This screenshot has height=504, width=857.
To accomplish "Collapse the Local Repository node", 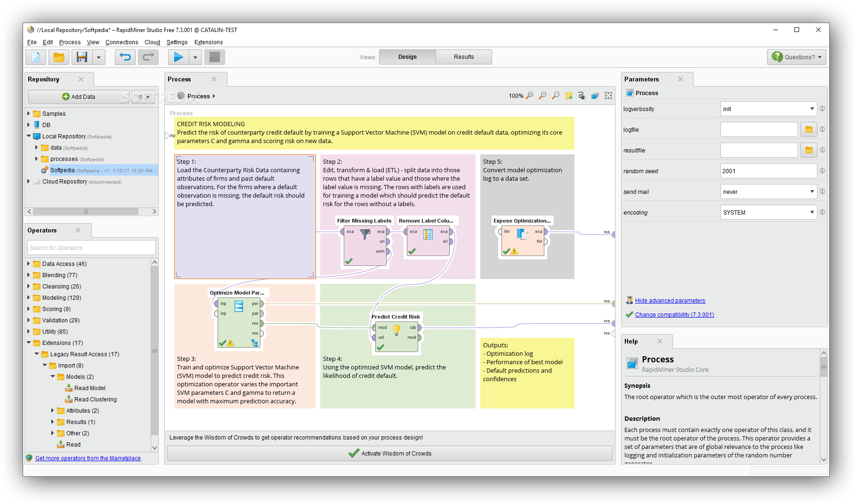I will [29, 136].
